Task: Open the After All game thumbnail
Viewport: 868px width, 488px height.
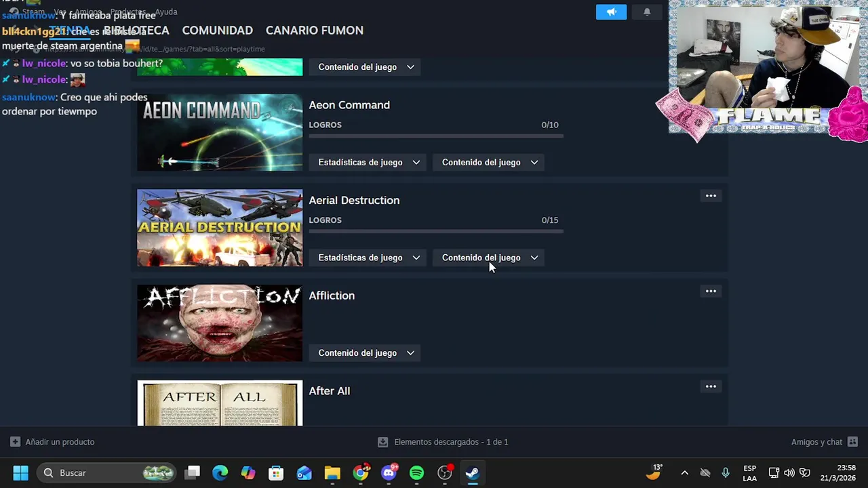Action: pyautogui.click(x=220, y=403)
